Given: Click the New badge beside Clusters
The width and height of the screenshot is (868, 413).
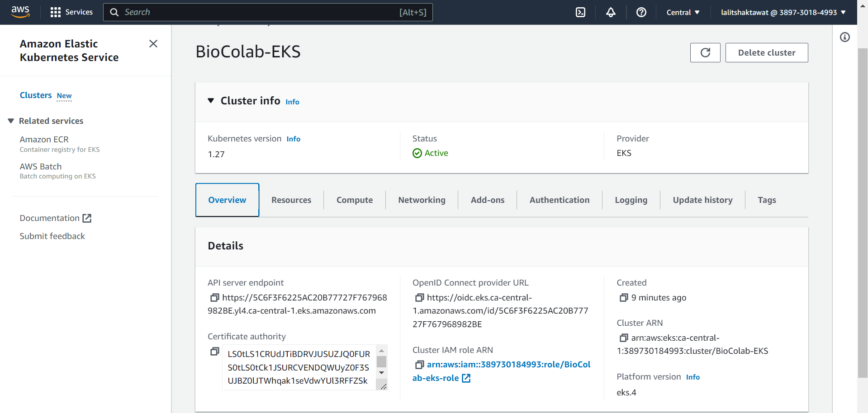Looking at the screenshot, I should 64,96.
